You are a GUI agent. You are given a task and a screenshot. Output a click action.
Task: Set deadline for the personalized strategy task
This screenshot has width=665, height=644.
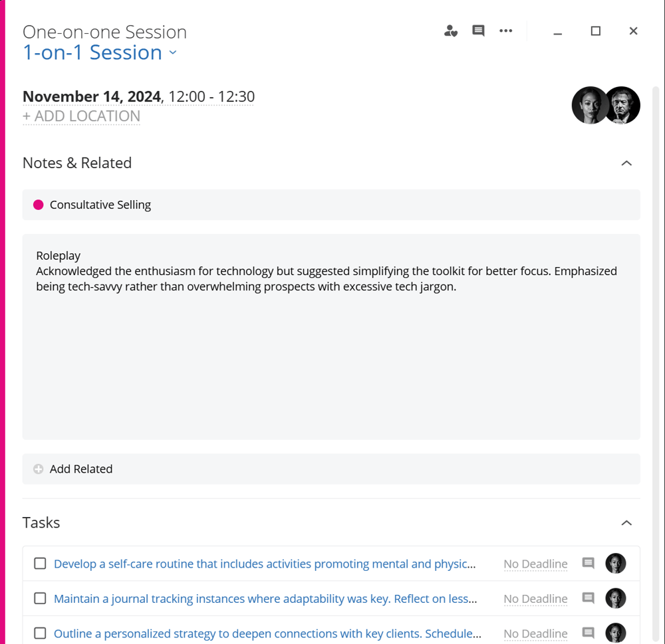(535, 633)
